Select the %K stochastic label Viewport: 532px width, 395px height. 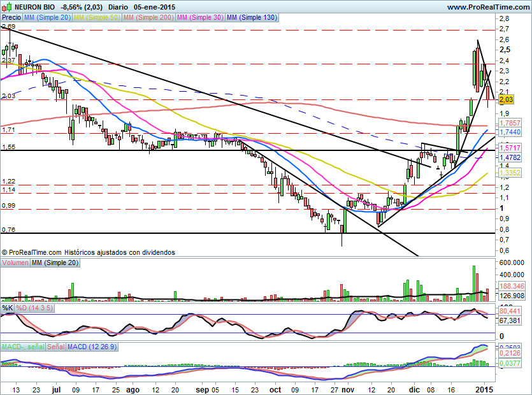(x=8, y=308)
